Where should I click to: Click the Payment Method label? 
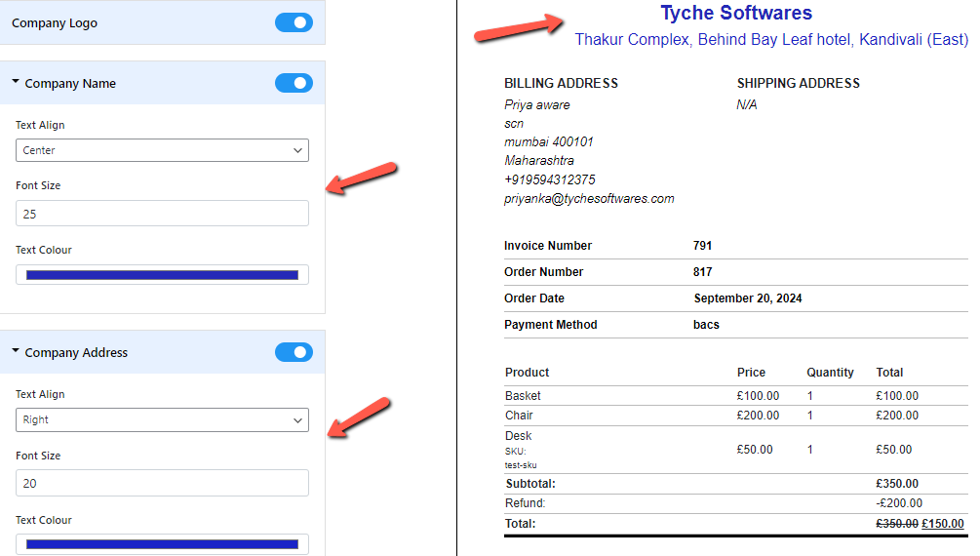(550, 325)
